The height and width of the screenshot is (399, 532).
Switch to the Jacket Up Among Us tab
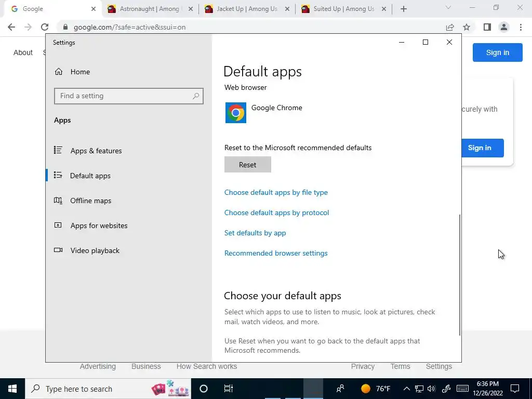click(246, 9)
